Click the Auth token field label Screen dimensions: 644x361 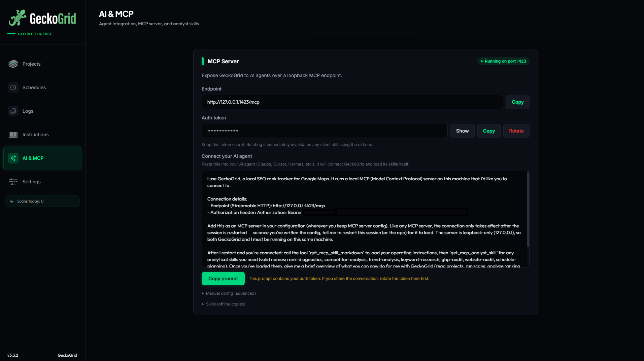213,118
